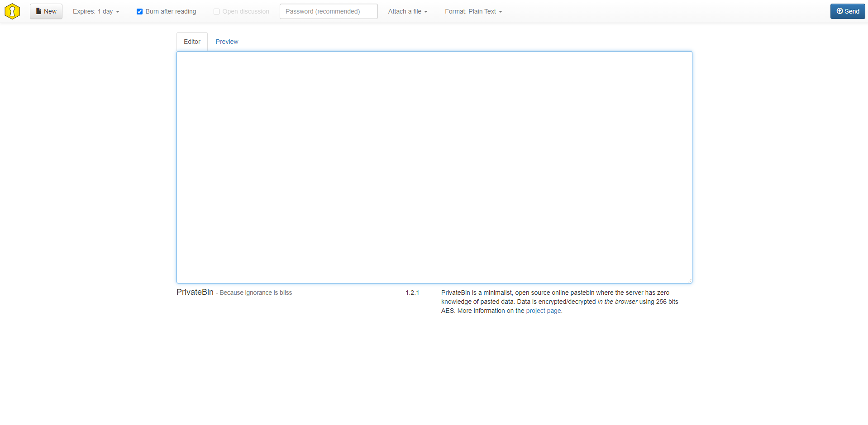The width and height of the screenshot is (868, 425).
Task: Click the eye icon inside the Send button
Action: 840,11
